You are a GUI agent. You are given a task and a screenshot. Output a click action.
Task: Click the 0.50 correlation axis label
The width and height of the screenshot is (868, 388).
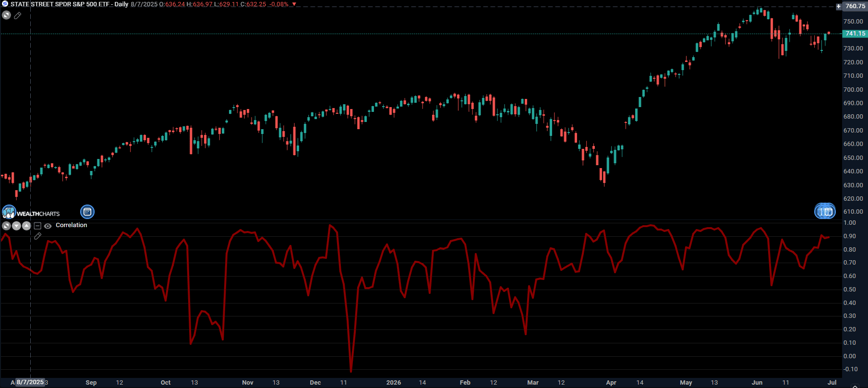point(850,290)
